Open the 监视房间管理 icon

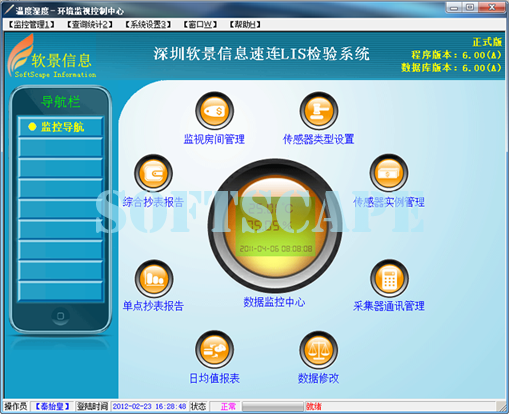[x=214, y=111]
